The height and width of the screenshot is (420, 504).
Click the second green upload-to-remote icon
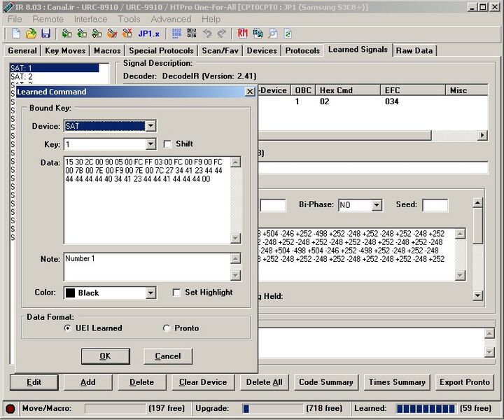click(x=81, y=34)
